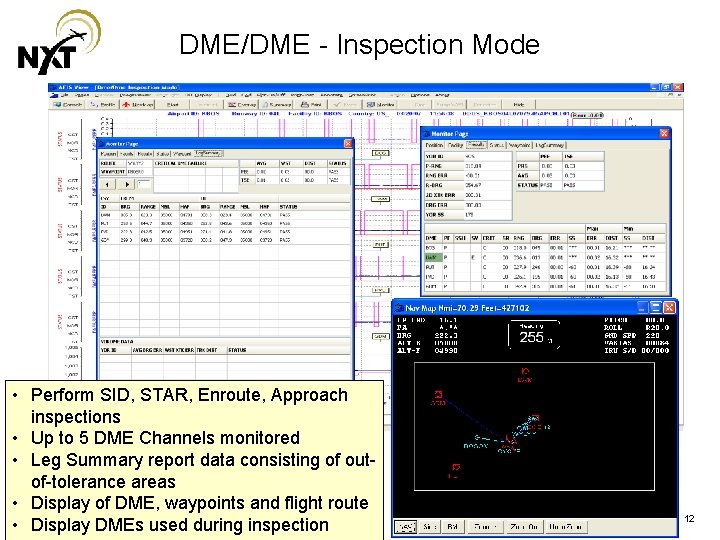Click next arrow button in left Monitor Page
Image resolution: width=720 pixels, height=540 pixels.
127,184
